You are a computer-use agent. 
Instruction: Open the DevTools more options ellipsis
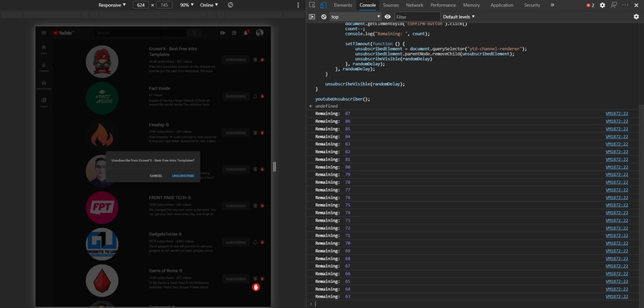click(x=625, y=5)
